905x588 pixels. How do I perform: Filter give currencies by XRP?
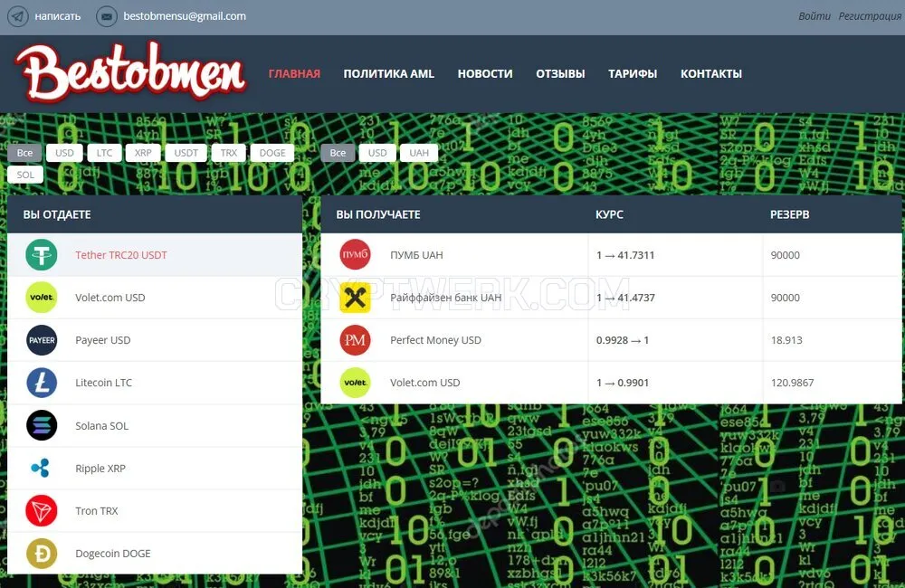(143, 153)
